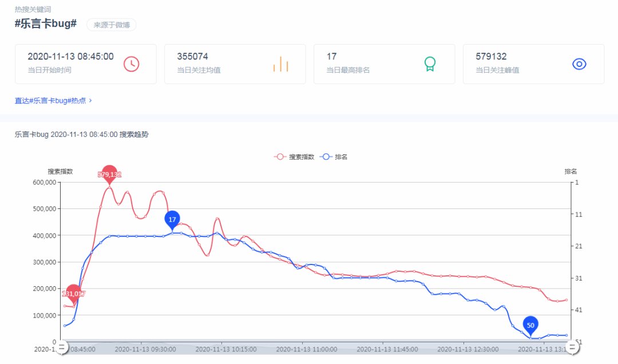618x364 pixels.
Task: Click the 2020-11-13 08:45:00 start time value
Action: pyautogui.click(x=70, y=57)
